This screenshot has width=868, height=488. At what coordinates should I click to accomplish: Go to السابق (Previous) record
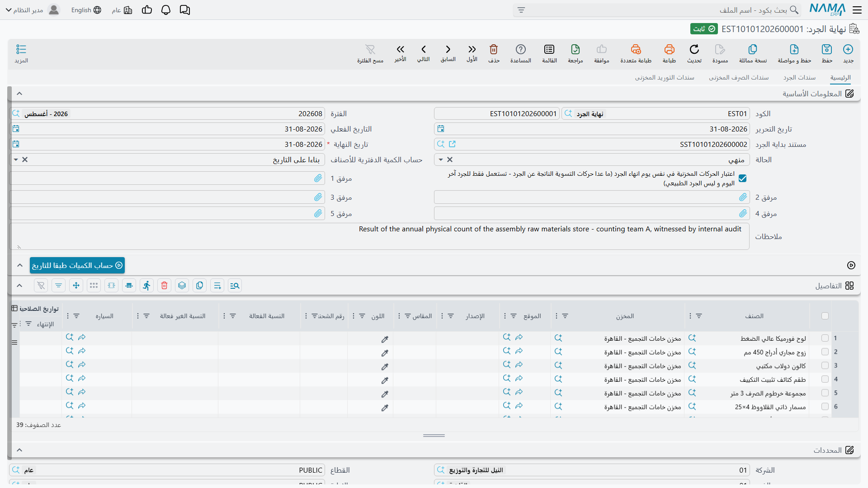point(448,49)
